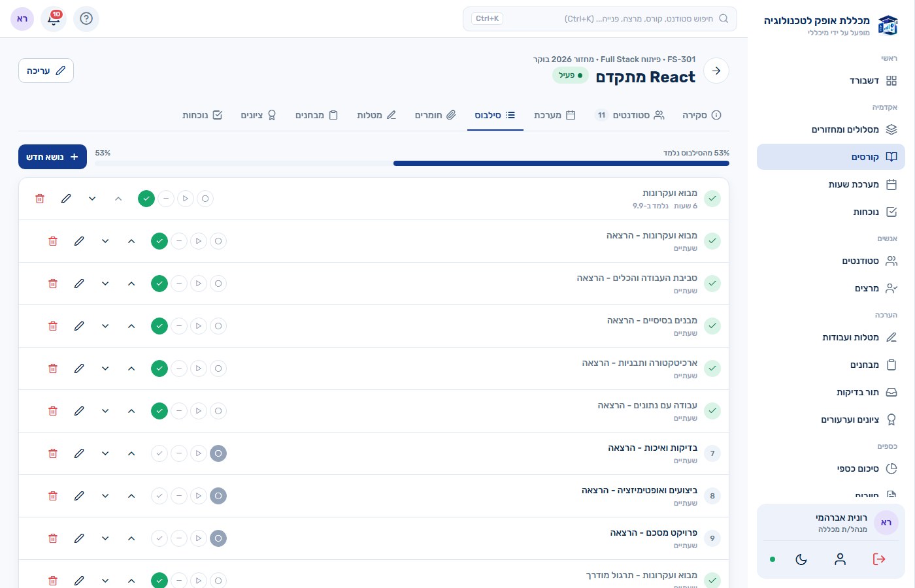Viewport: 915px width, 588px height.
Task: Move the 6-hour 'מבוא ועקרונות' topic down
Action: (92, 199)
